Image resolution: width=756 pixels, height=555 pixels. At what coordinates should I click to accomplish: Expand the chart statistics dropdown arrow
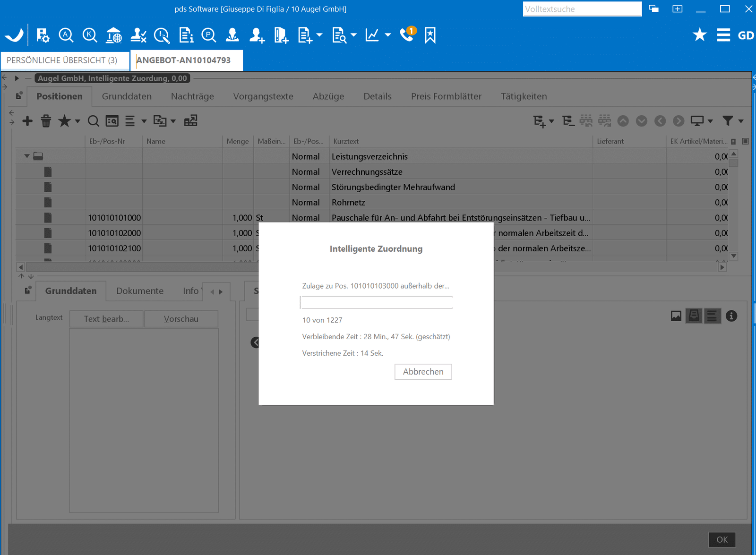(388, 35)
